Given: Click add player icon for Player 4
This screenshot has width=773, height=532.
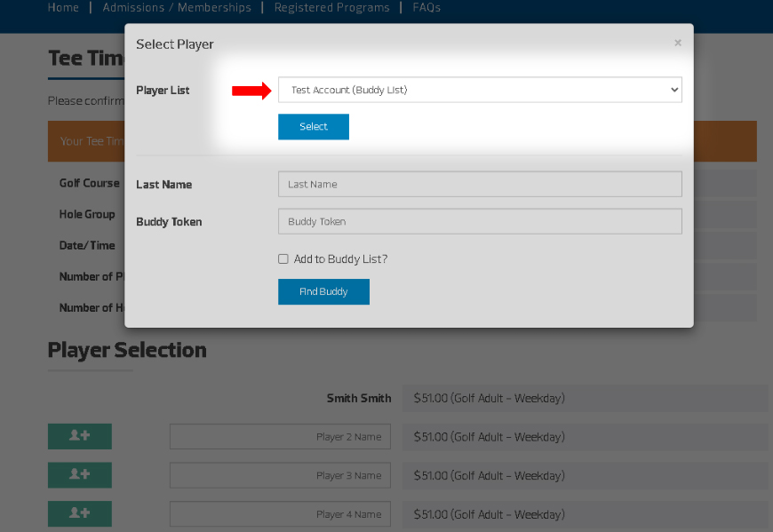Looking at the screenshot, I should point(80,513).
